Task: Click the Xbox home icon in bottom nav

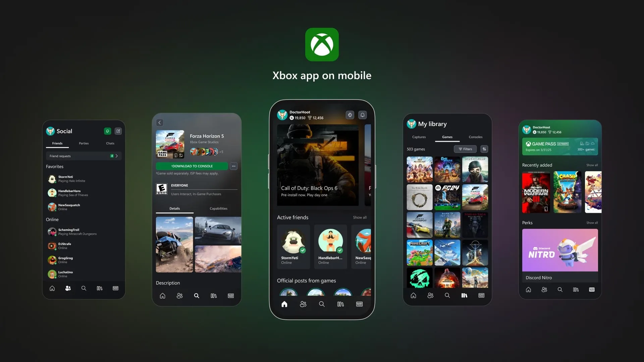Action: coord(284,304)
